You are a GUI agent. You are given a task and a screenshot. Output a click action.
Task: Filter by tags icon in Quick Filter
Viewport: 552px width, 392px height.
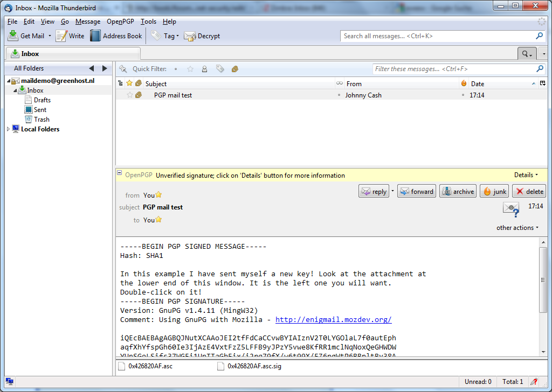(220, 69)
